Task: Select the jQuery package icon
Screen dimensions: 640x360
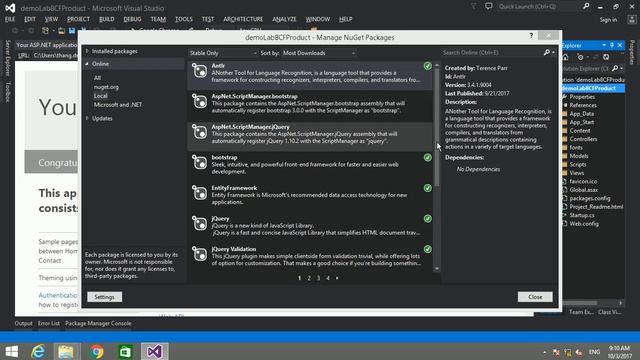Action: pos(200,224)
